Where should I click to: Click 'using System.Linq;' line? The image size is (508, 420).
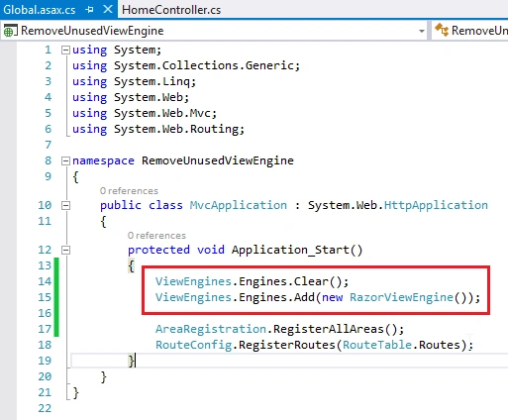[135, 81]
